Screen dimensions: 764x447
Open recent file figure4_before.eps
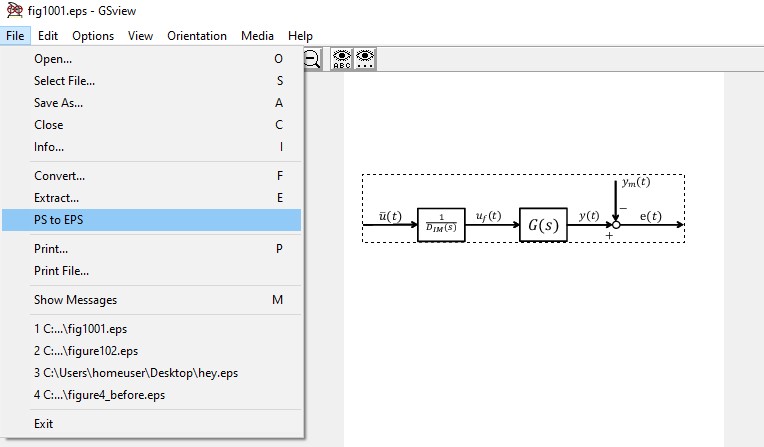point(99,395)
